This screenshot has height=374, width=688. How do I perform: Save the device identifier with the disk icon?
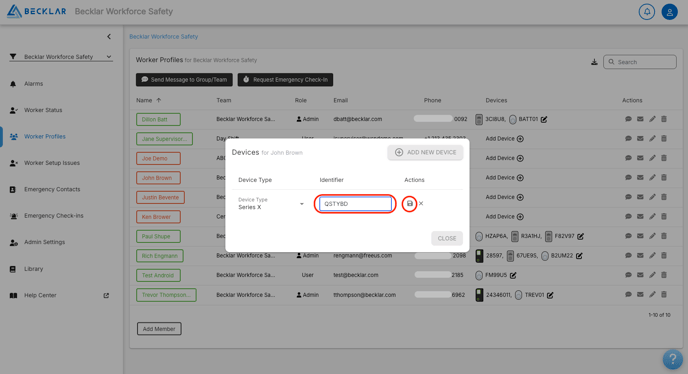tap(409, 204)
